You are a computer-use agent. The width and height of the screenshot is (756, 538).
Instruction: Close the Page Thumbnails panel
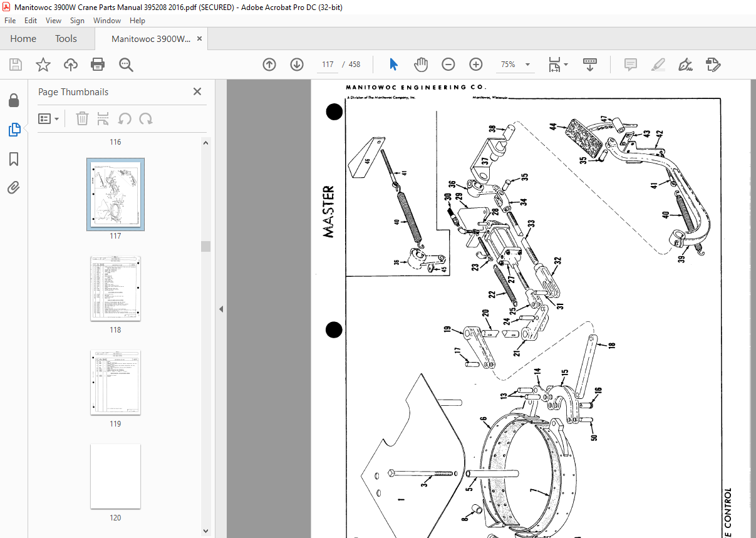coord(197,91)
